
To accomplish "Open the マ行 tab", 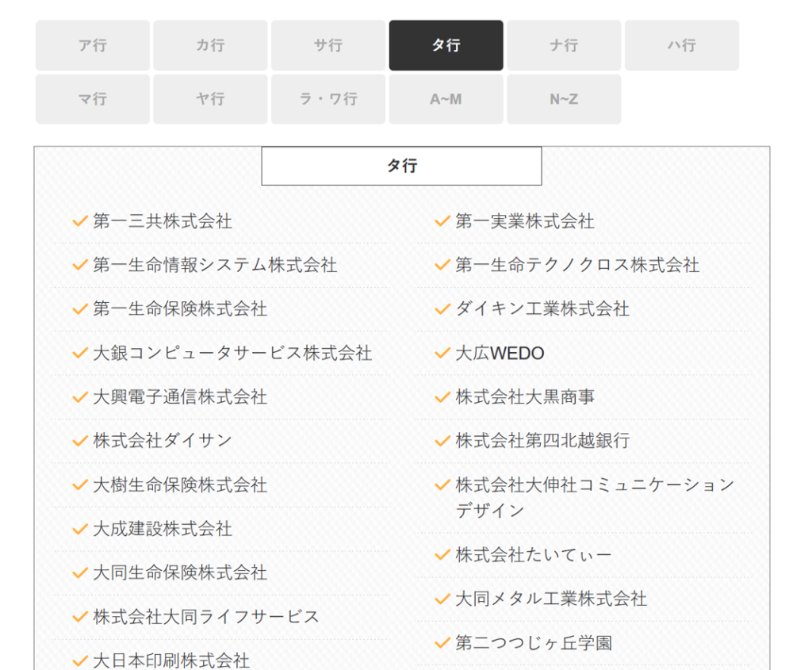I will tap(92, 99).
